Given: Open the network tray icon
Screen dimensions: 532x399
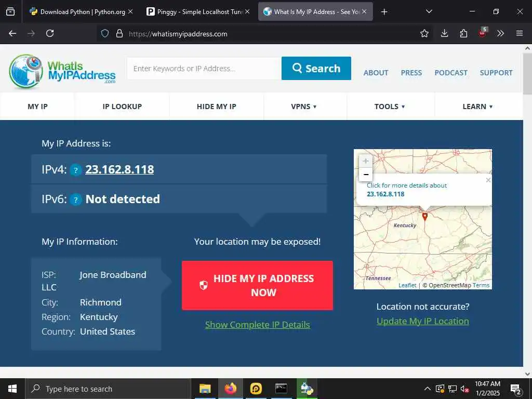Looking at the screenshot, I should point(453,389).
